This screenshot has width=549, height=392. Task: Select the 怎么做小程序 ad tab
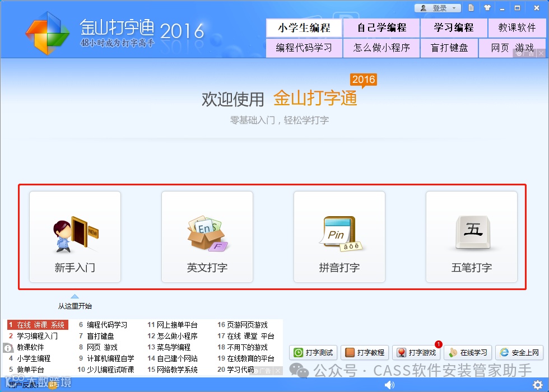[381, 48]
